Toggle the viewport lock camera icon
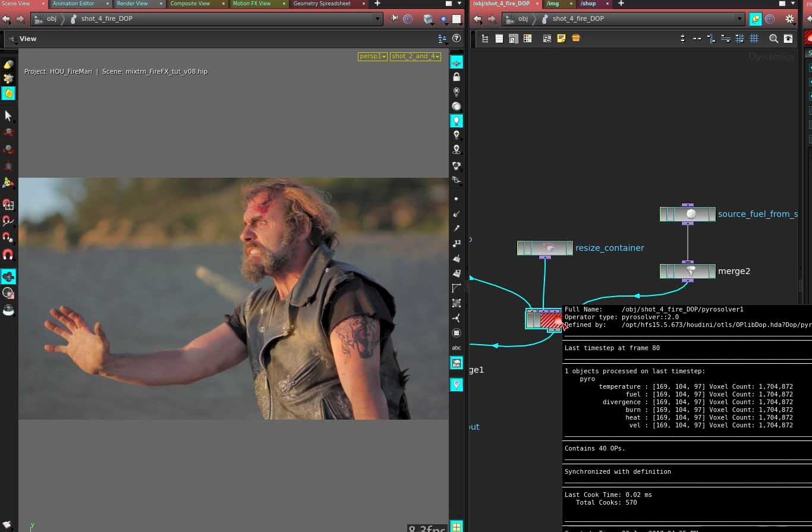 point(457,77)
